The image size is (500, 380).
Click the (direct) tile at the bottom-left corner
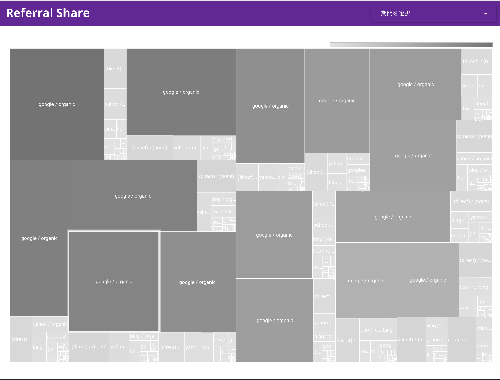(21, 339)
